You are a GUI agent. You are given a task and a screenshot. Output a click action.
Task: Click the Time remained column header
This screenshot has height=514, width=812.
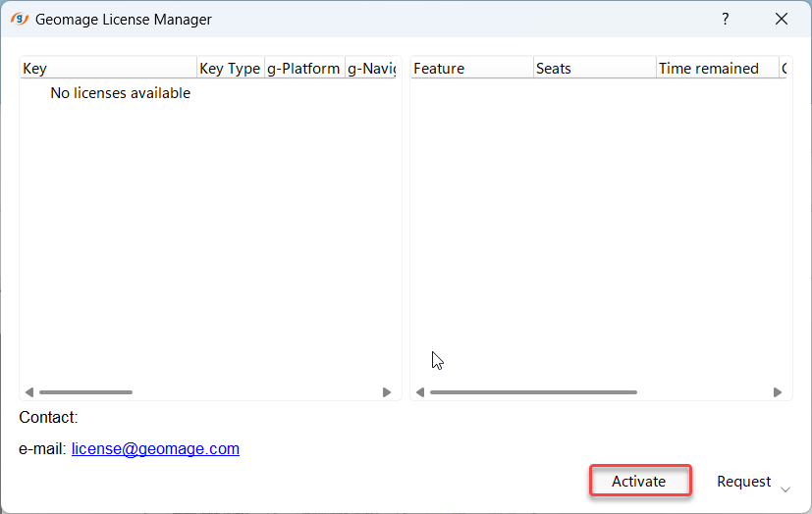[717, 69]
